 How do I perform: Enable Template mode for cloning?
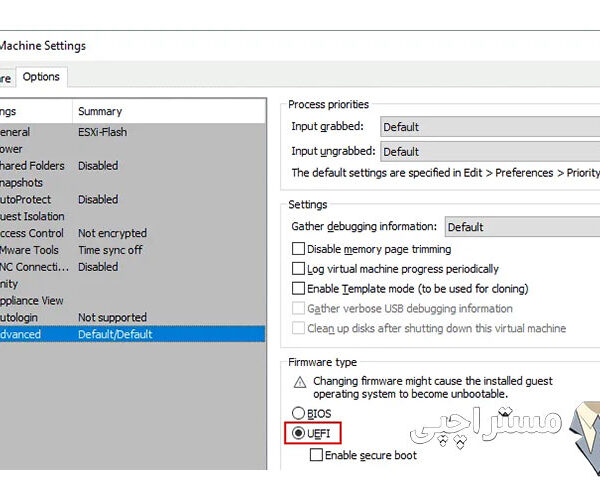pos(298,289)
